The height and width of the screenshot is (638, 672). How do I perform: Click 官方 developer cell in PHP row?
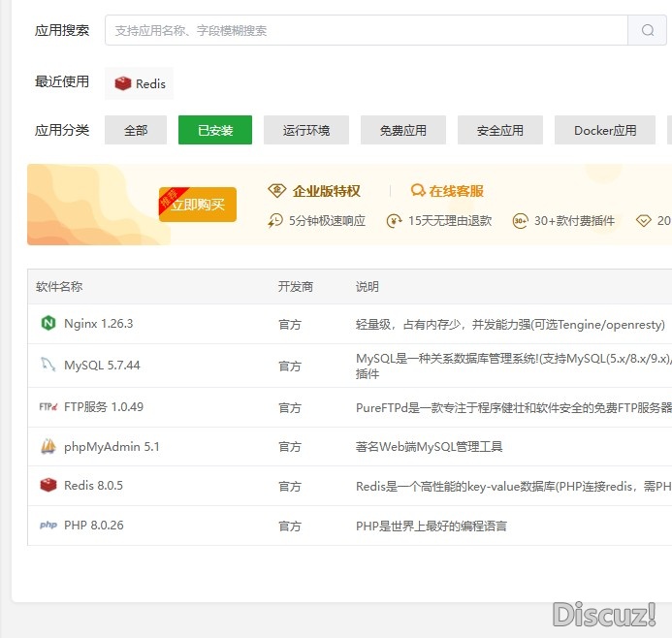point(290,526)
